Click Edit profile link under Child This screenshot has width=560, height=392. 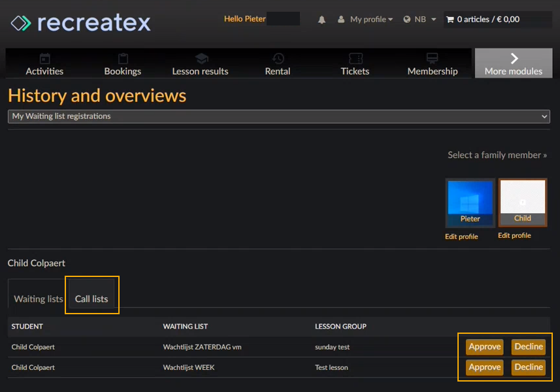pos(514,235)
